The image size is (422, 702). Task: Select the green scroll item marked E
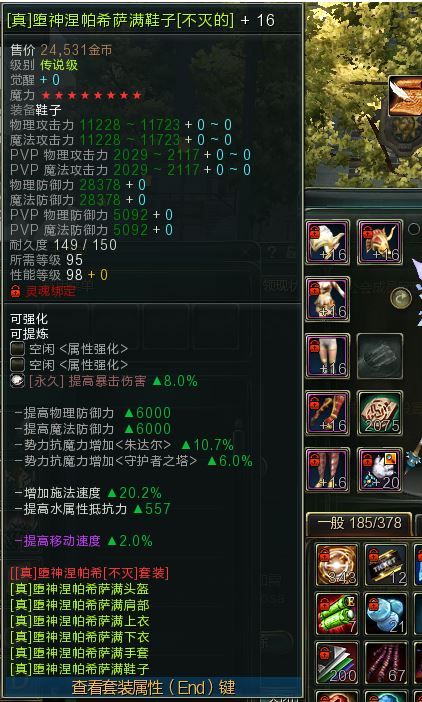pos(337,613)
